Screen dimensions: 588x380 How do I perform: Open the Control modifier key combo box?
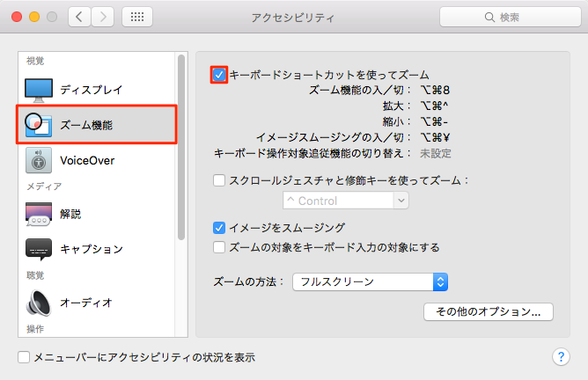click(x=346, y=201)
